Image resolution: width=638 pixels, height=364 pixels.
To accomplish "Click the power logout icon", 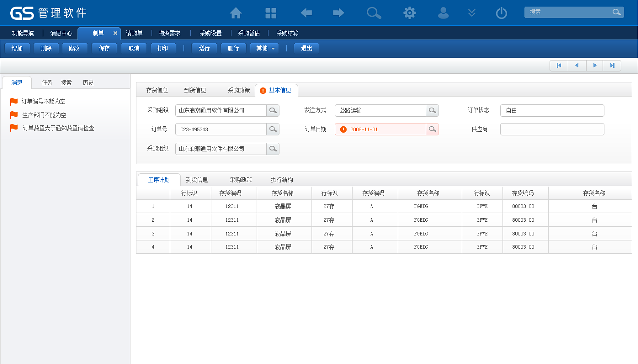I will (x=501, y=13).
